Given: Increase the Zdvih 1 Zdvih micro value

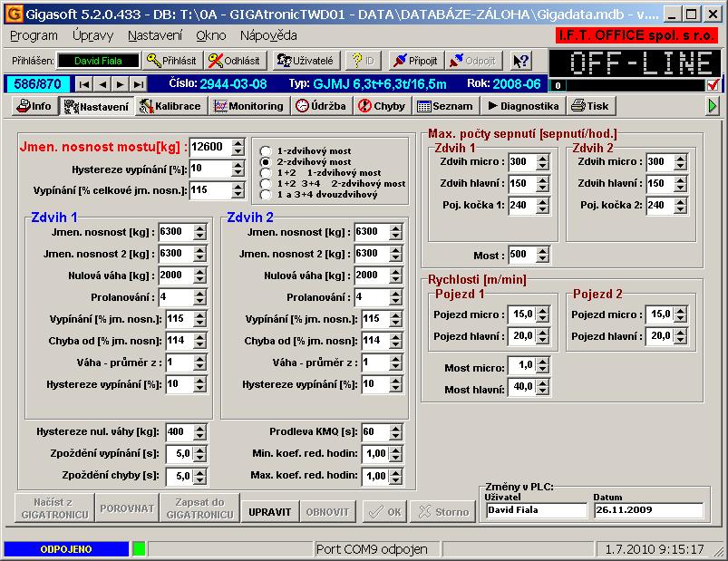Looking at the screenshot, I should pyautogui.click(x=542, y=158).
